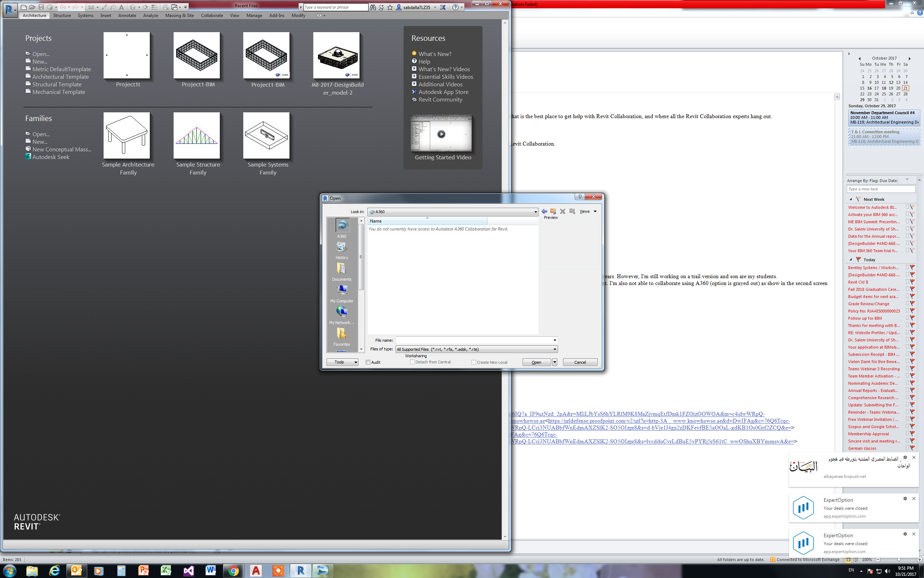Click the Revit icon in Windows taskbar
This screenshot has width=924, height=578.
[301, 571]
